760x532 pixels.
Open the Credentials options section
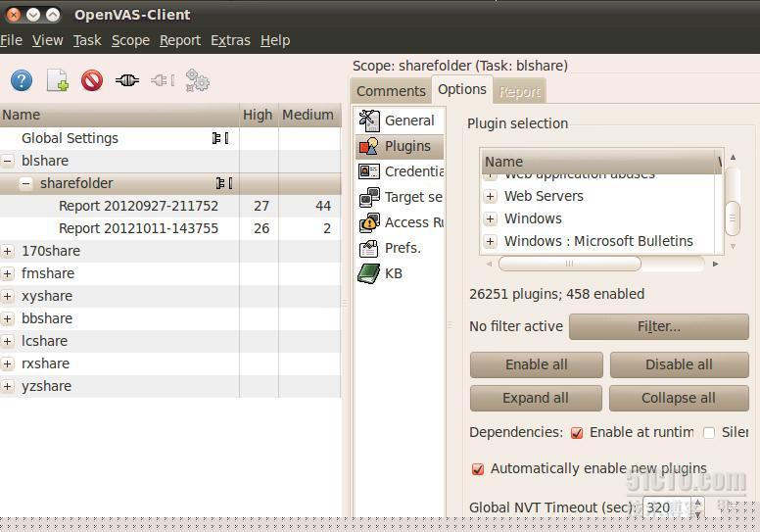(x=400, y=171)
